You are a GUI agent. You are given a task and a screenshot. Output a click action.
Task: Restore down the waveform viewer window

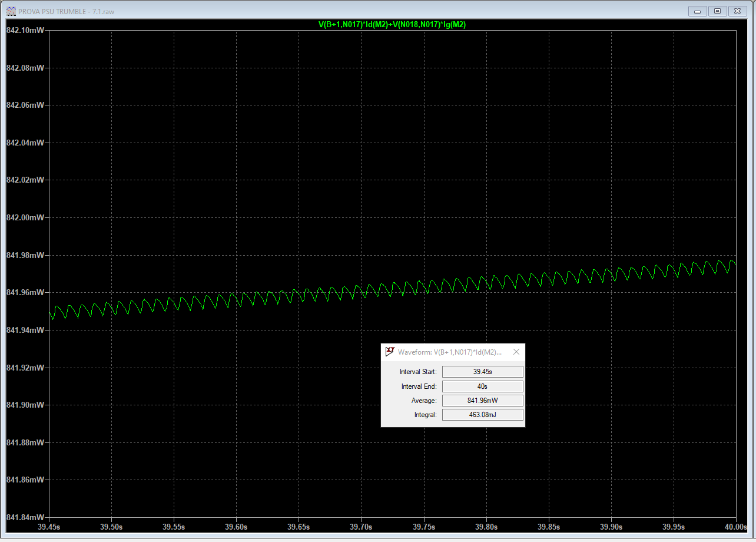click(x=717, y=11)
